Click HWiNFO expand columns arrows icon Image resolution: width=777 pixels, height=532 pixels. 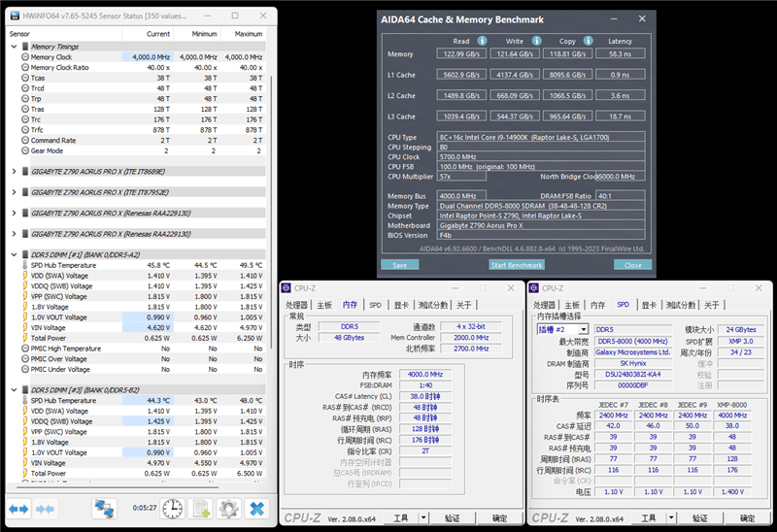[18, 509]
